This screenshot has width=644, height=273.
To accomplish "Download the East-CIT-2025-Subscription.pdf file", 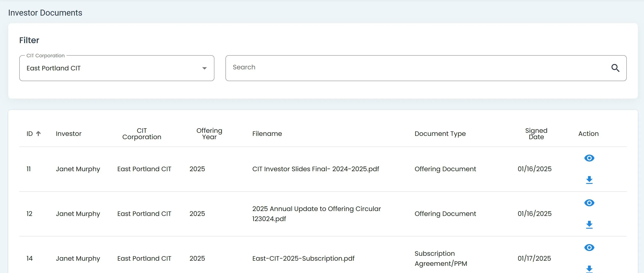I will (589, 269).
